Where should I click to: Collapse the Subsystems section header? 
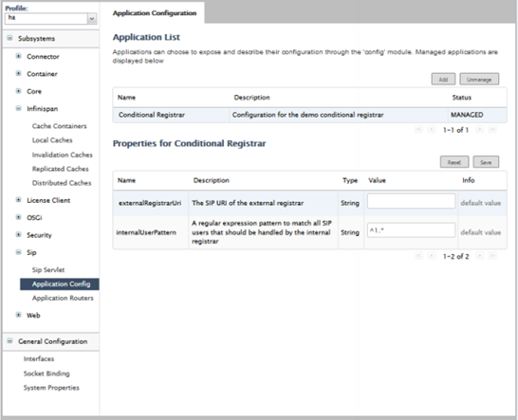click(9, 38)
